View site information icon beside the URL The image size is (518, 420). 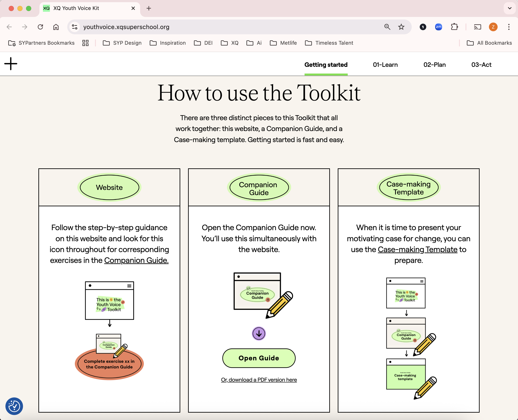click(75, 27)
